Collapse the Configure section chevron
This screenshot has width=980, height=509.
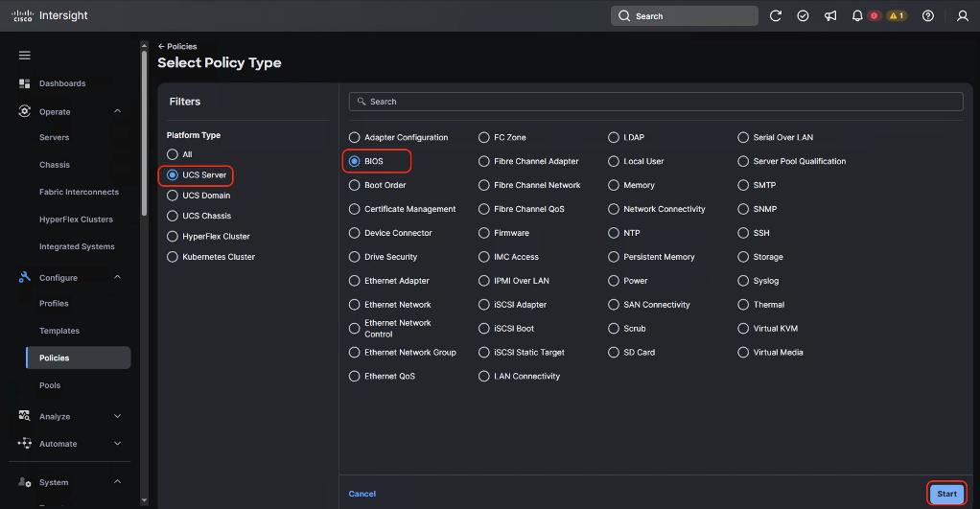(x=117, y=277)
